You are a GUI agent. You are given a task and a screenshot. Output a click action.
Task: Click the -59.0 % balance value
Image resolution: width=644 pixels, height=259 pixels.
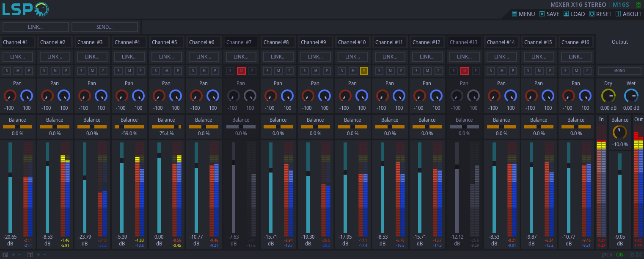[129, 134]
